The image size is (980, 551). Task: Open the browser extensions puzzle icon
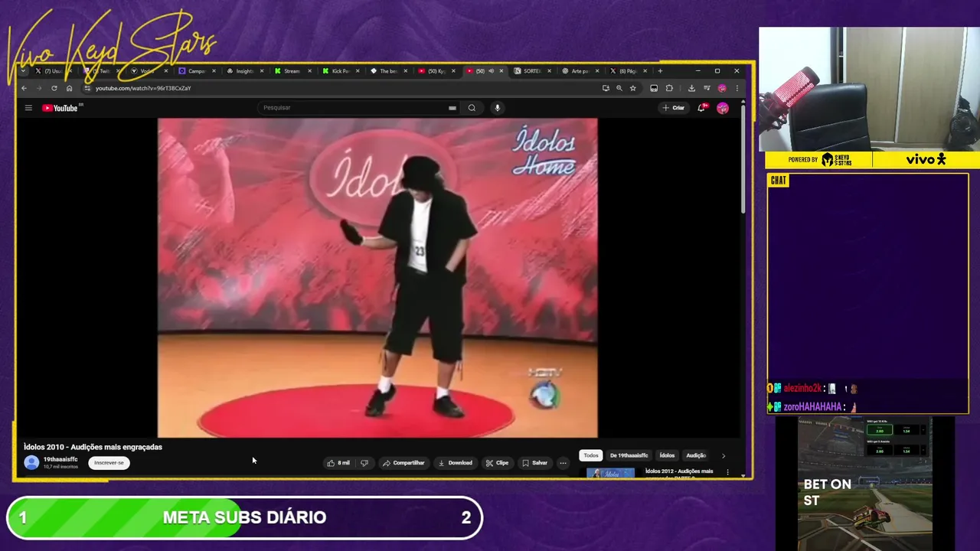pos(669,88)
